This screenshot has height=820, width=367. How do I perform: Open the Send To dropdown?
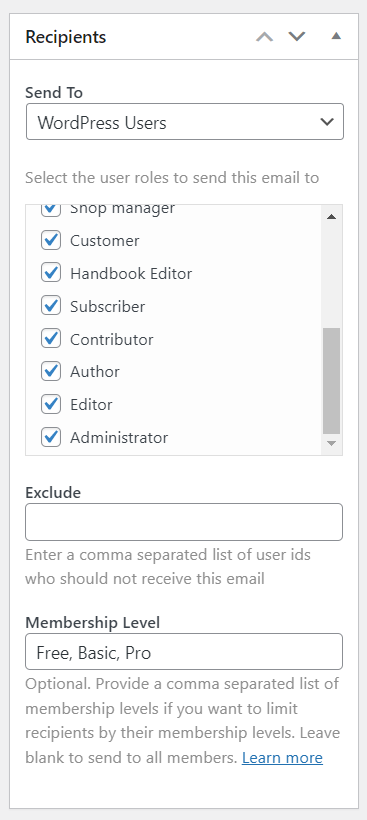click(x=185, y=122)
